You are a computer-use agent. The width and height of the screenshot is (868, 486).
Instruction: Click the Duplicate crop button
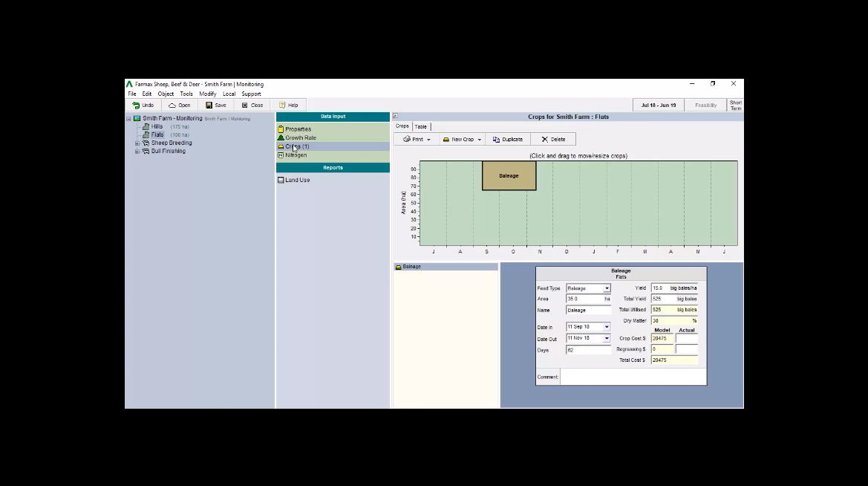(x=508, y=140)
